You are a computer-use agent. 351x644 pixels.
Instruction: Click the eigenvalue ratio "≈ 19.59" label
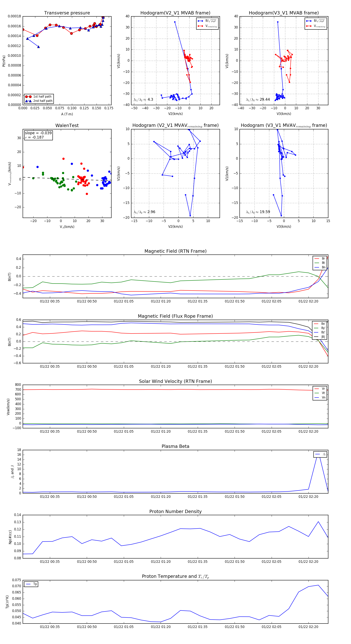(258, 212)
